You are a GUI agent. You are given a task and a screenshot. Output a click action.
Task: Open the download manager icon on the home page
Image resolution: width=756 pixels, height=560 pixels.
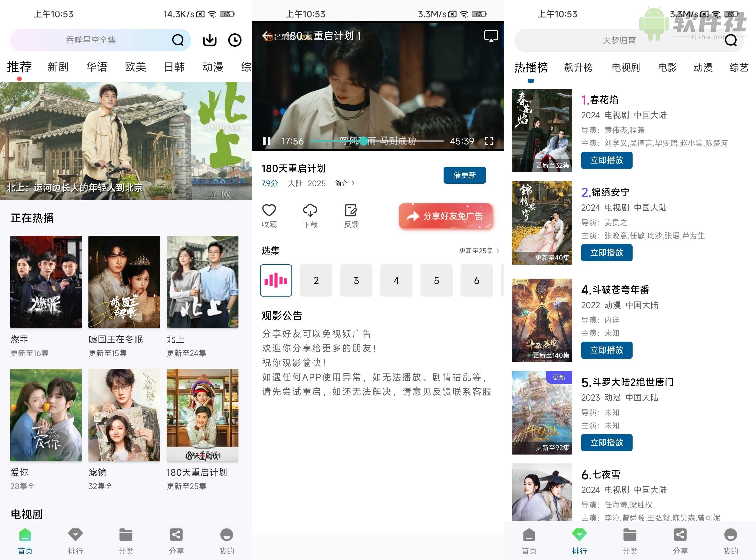coord(210,40)
